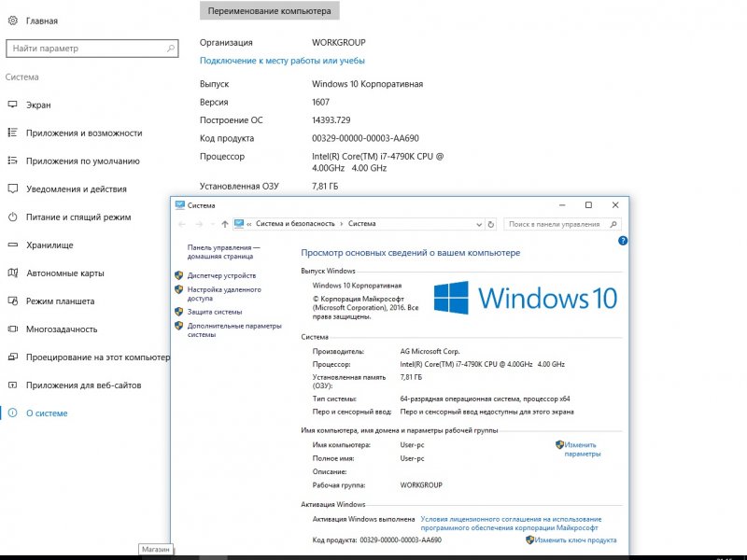This screenshot has height=560, width=747.
Task: Select the Приложения по умолчанию icon
Action: pos(13,161)
